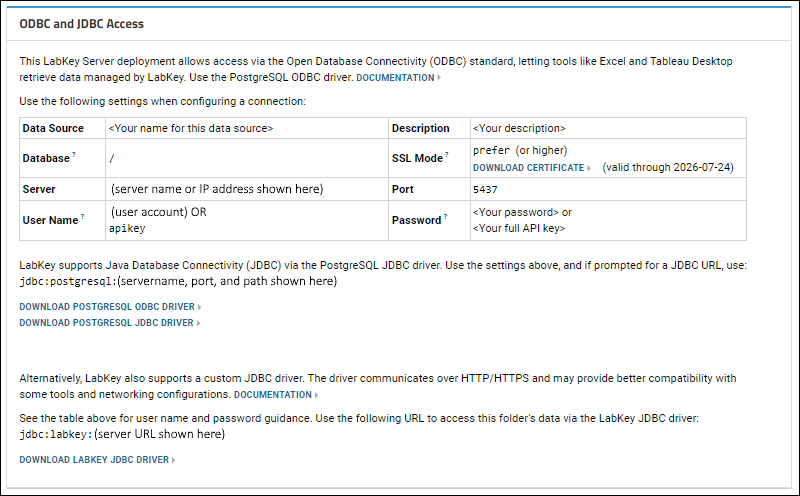Click arrow icon after DOWNLOAD CERTIFICATE
Viewport: 800px width, 496px height.
pyautogui.click(x=589, y=168)
